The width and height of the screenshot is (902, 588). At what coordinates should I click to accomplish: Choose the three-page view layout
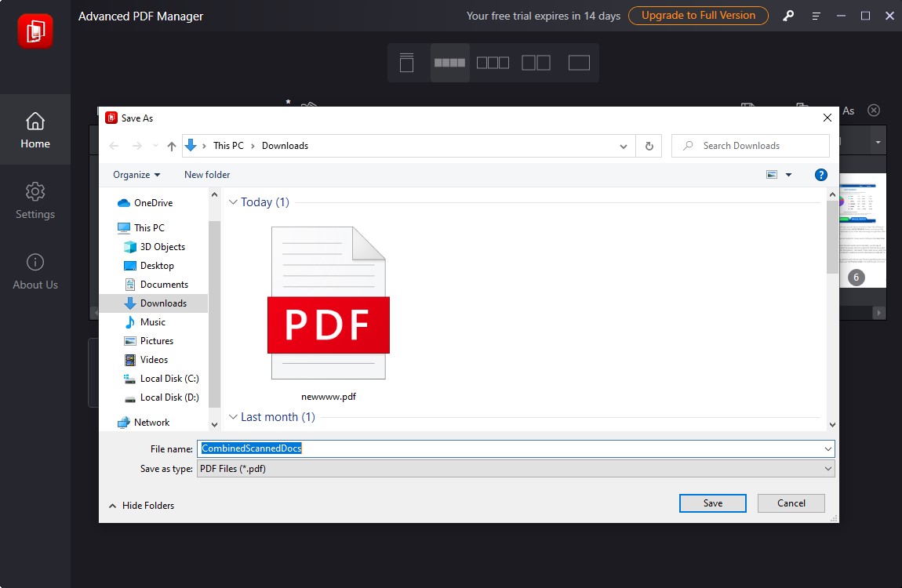[493, 62]
